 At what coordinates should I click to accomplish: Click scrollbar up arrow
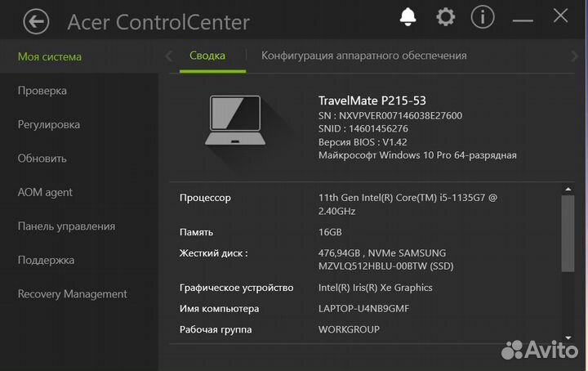(x=568, y=189)
